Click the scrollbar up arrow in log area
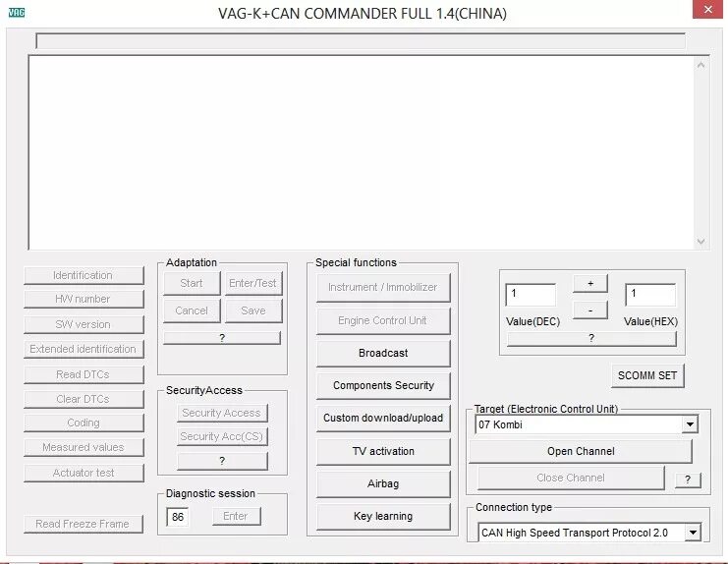Screen dimensions: 728x564 click(x=701, y=65)
